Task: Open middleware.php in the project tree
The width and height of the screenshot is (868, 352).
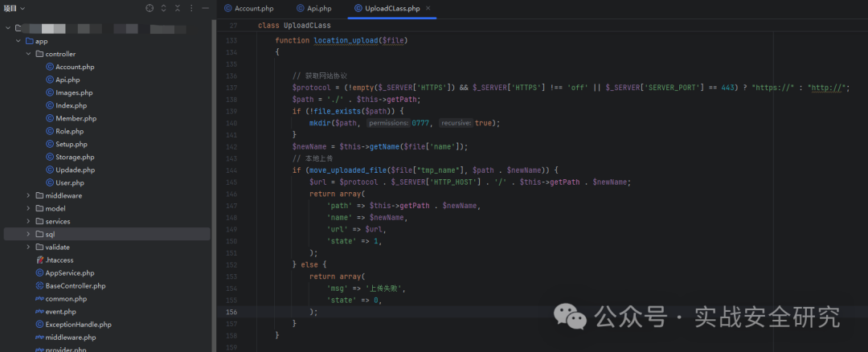Action: tap(70, 337)
